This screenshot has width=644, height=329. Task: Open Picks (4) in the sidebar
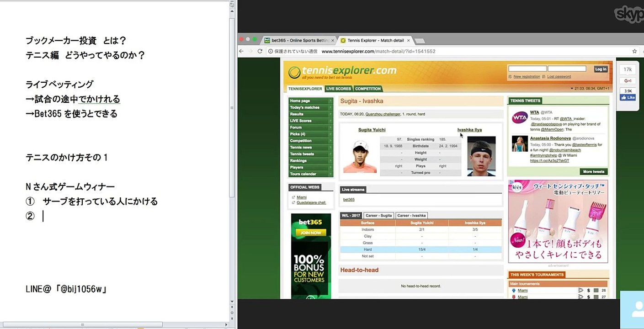(310, 134)
